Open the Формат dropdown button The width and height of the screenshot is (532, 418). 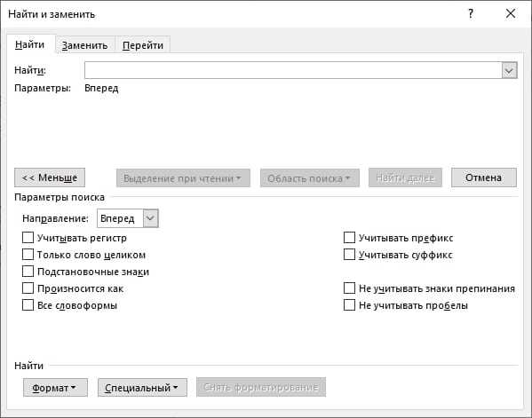coord(55,388)
